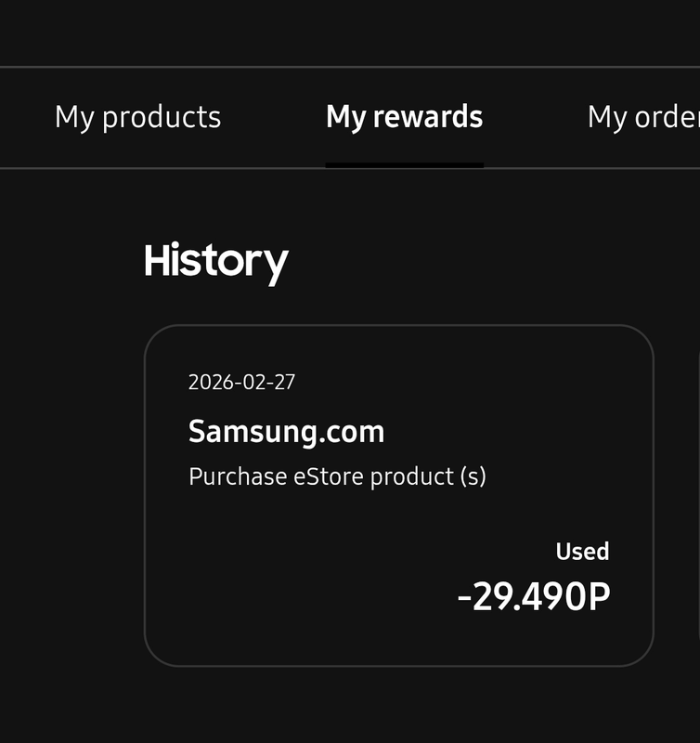Click the History section heading
The image size is (700, 743).
coord(215,261)
